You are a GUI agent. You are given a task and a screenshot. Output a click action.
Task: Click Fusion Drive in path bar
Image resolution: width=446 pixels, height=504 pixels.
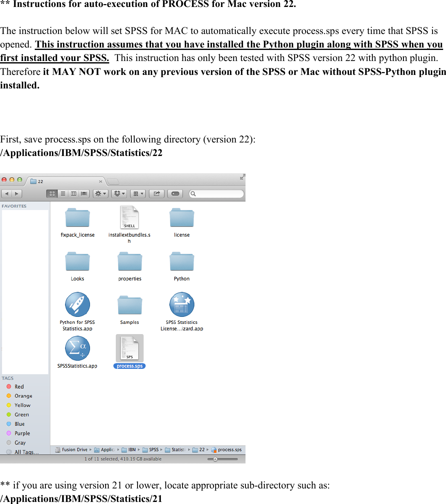coord(71,450)
